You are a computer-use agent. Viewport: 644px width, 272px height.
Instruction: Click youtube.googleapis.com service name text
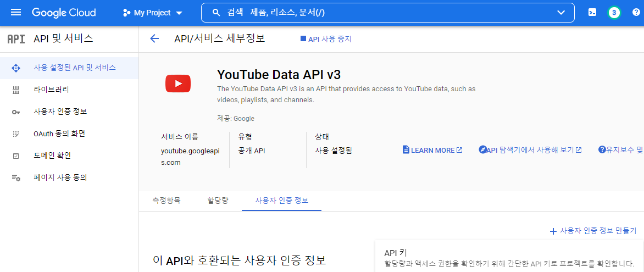tap(191, 157)
